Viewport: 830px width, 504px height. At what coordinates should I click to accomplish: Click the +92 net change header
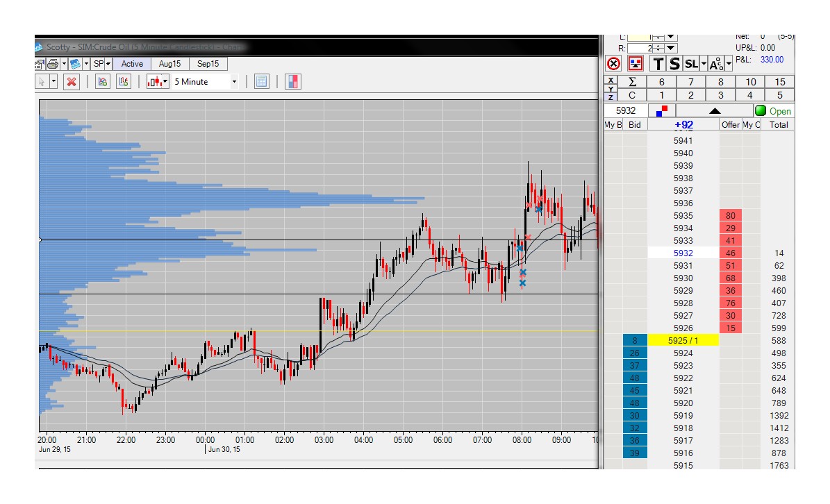coord(683,125)
